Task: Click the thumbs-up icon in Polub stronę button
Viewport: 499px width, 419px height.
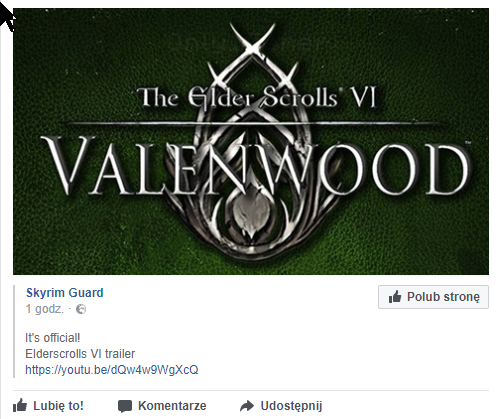Action: pyautogui.click(x=395, y=296)
